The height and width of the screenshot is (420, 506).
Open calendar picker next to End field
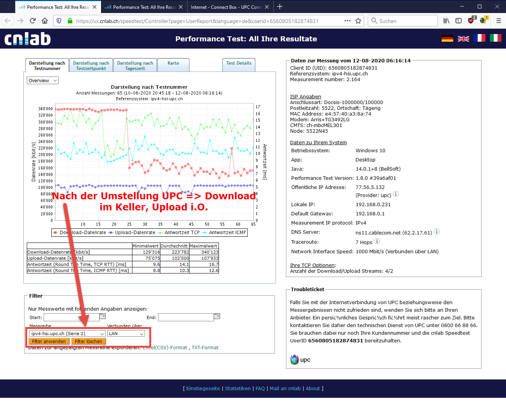click(217, 316)
